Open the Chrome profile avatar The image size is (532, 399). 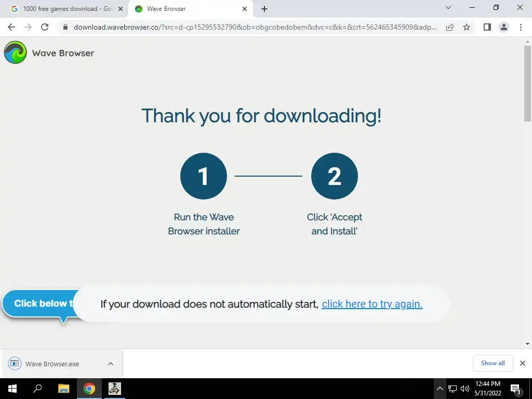504,27
